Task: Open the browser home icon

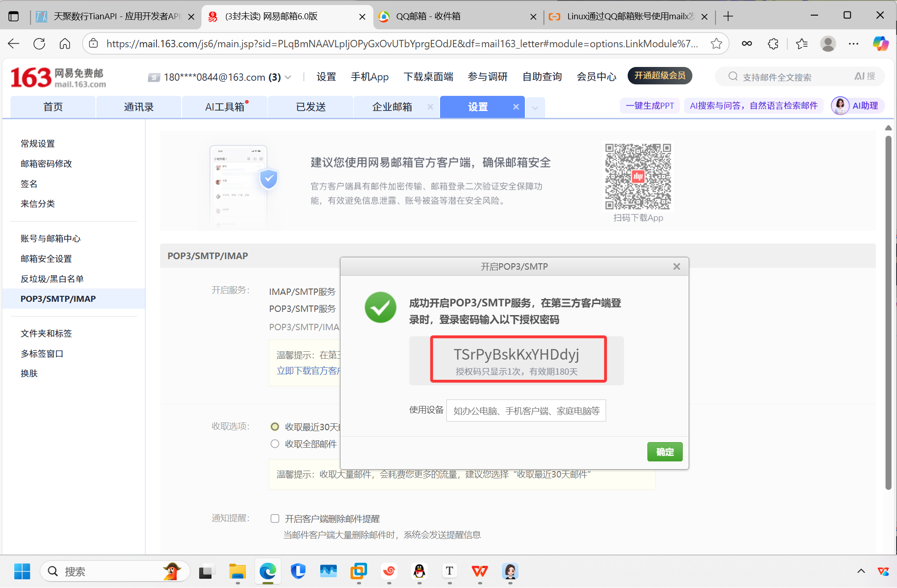Action: (65, 44)
